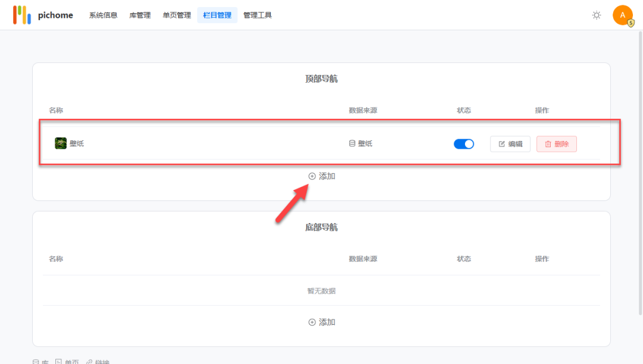This screenshot has width=643, height=364.
Task: Click 添加 under 底部导航
Action: coord(321,322)
